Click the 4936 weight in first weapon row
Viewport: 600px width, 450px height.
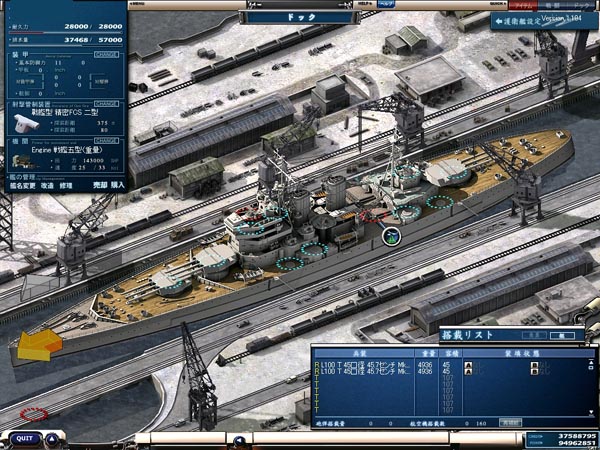point(425,365)
